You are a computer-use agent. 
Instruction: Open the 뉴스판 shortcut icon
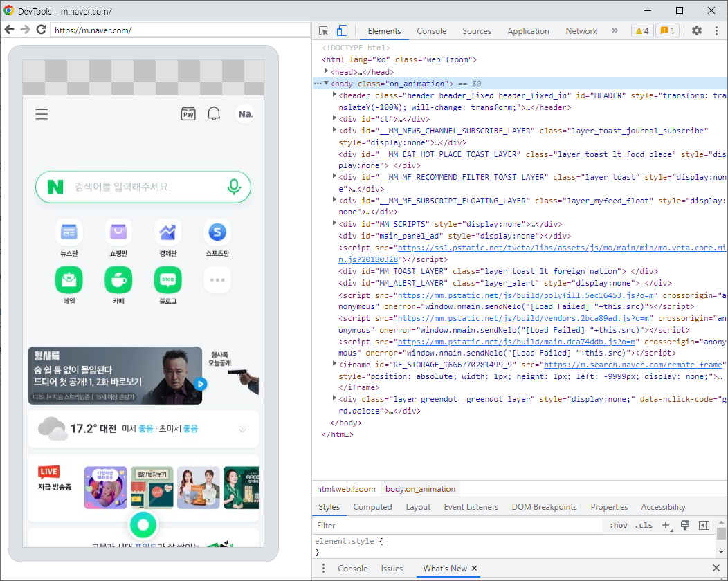pyautogui.click(x=69, y=232)
